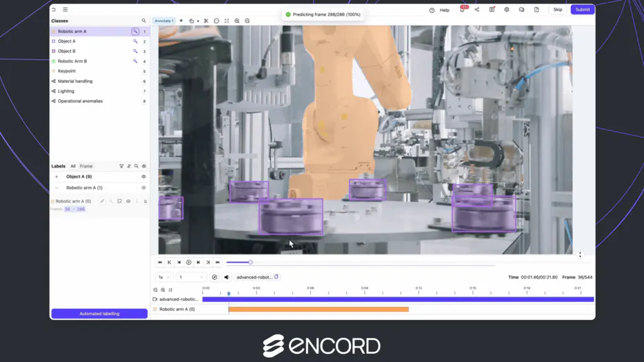Select the scissors cut tool

tap(206, 21)
